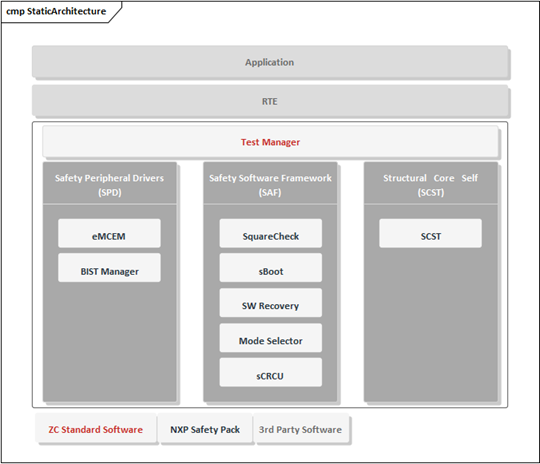Screen dimensions: 540x464
Task: Click empty area inside SCST column
Action: (430, 324)
